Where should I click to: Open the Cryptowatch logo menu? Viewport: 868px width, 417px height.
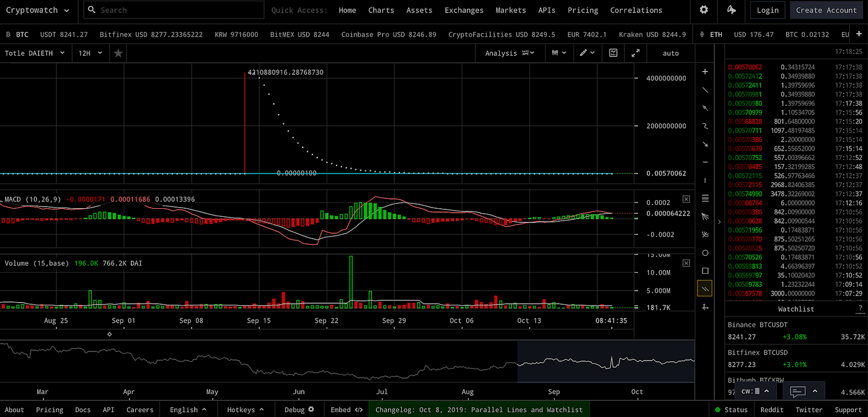(37, 10)
